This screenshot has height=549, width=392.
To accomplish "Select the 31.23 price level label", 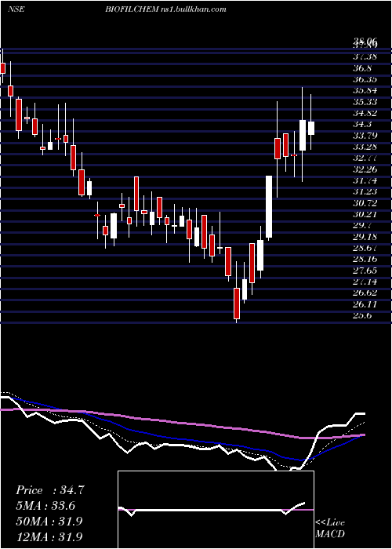I will tap(365, 191).
